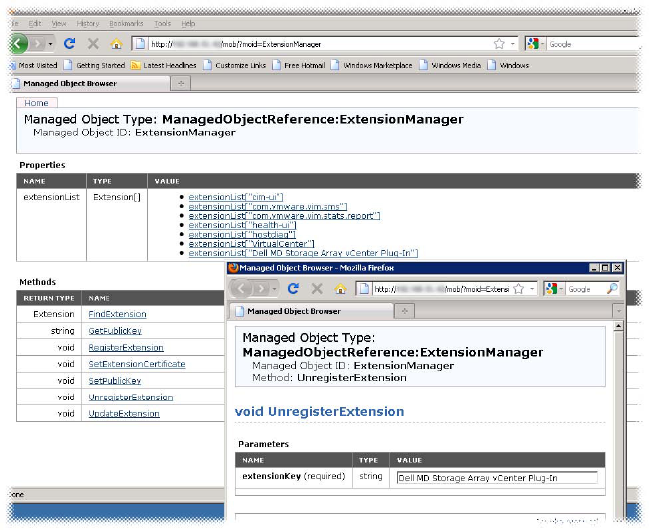The height and width of the screenshot is (530, 649).
Task: Click Google engine icon in popup window
Action: coord(551,289)
